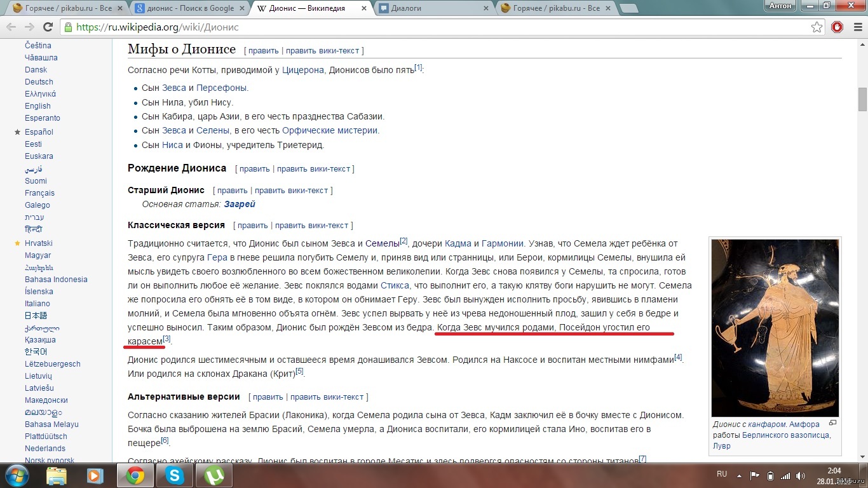Switch to the Google search tab for дионис
The width and height of the screenshot is (868, 488).
pos(191,8)
